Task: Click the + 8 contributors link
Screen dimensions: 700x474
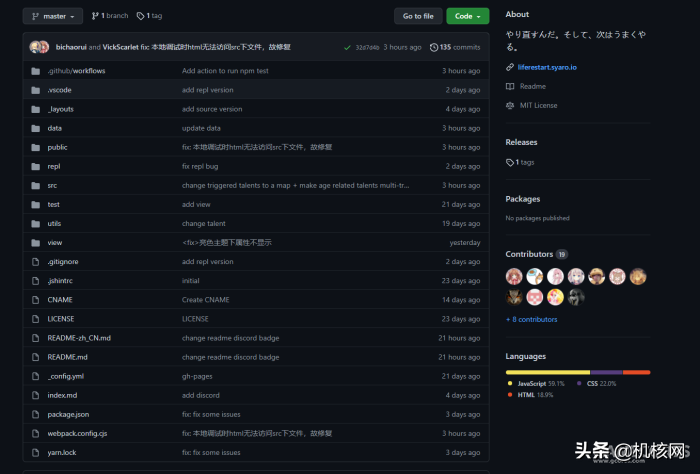Action: click(531, 320)
